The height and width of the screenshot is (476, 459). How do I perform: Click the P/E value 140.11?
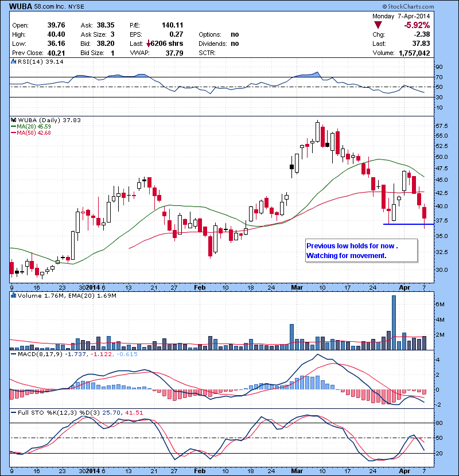point(173,25)
